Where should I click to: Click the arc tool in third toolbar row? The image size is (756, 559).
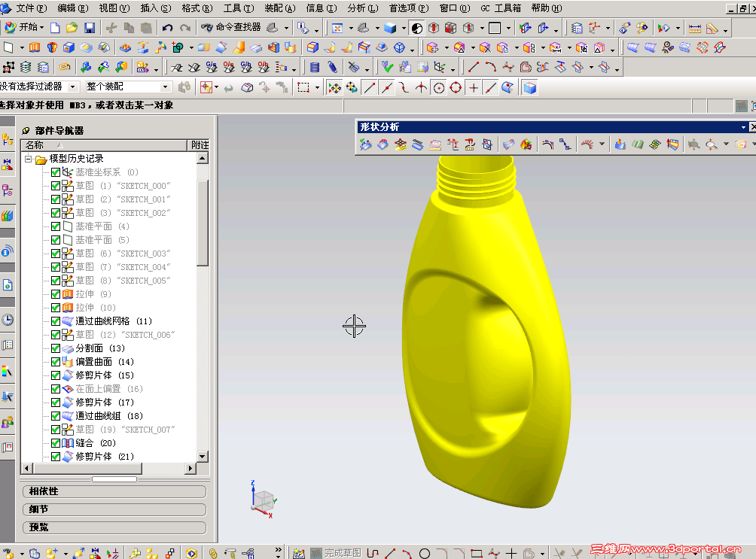tap(491, 68)
